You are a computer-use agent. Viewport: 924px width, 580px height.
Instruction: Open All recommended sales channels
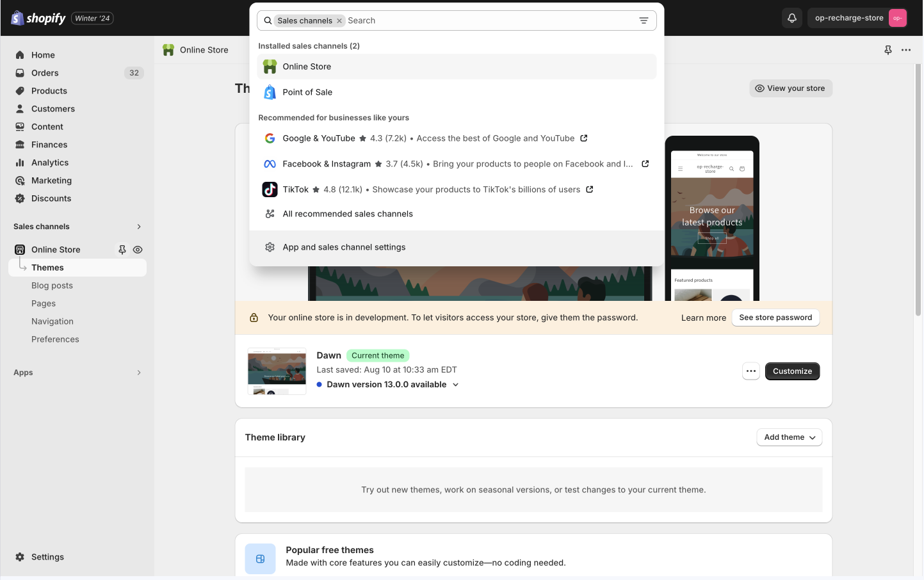pyautogui.click(x=457, y=214)
